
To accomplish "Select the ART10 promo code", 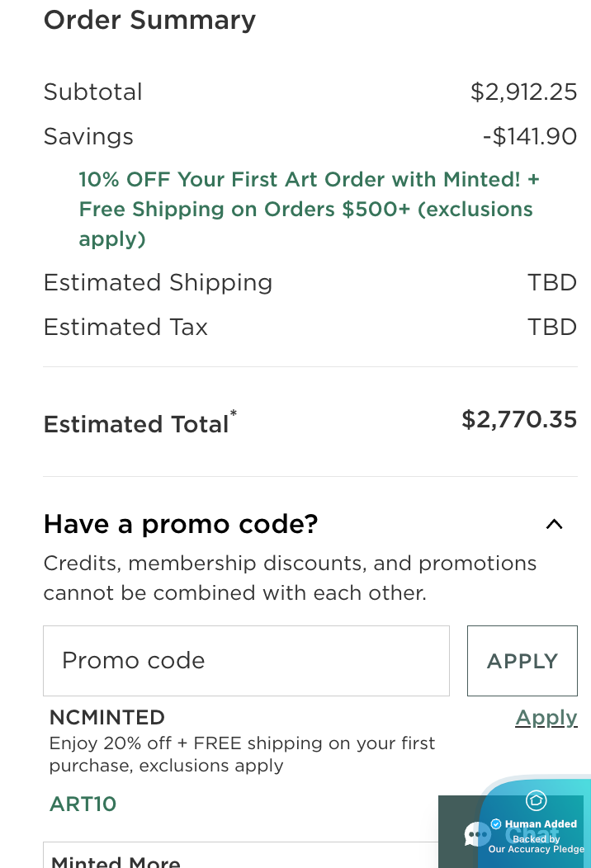I will (83, 804).
